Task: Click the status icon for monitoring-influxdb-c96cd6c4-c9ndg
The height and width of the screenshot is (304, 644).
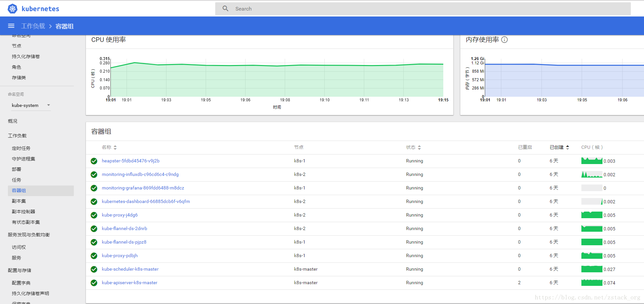Action: click(94, 175)
